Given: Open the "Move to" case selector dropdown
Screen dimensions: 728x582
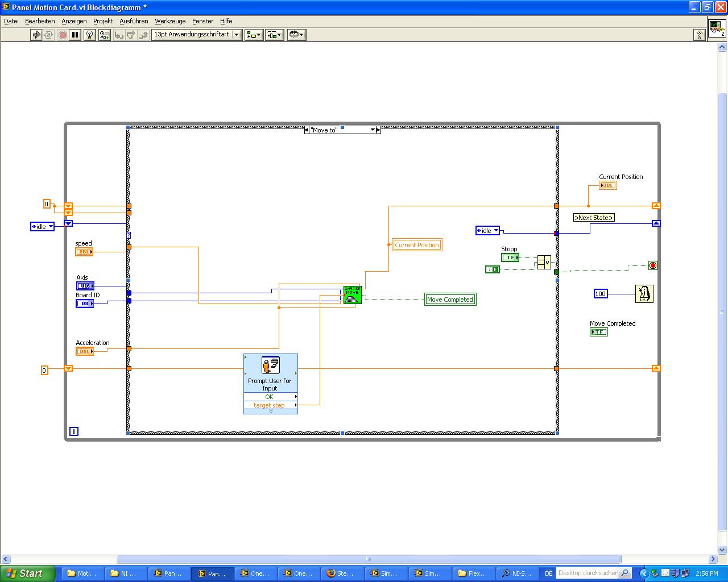Looking at the screenshot, I should tap(373, 130).
